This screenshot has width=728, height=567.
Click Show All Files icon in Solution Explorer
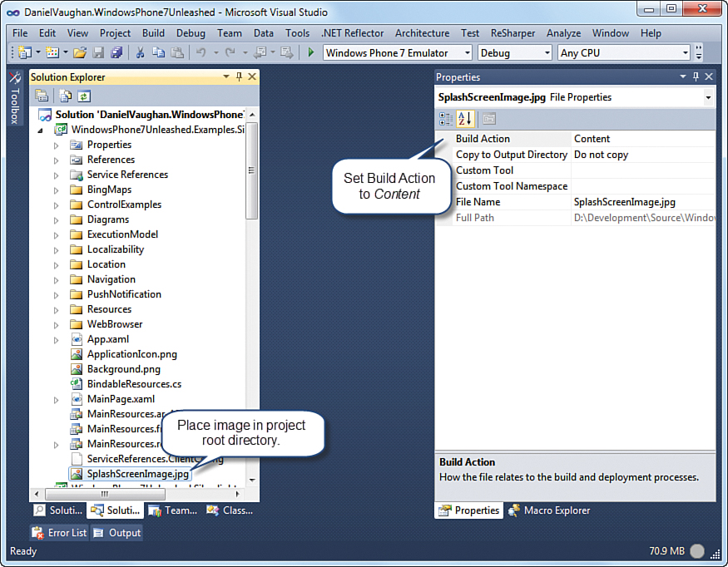pos(66,96)
